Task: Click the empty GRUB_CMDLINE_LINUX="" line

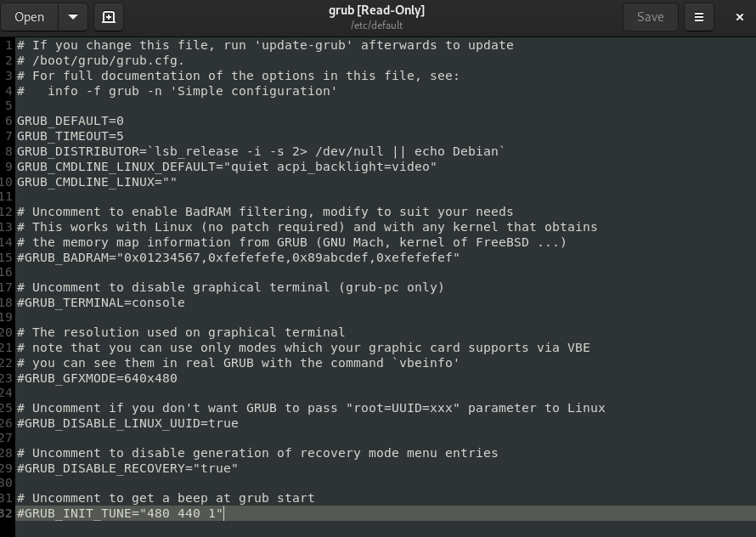Action: coord(97,182)
